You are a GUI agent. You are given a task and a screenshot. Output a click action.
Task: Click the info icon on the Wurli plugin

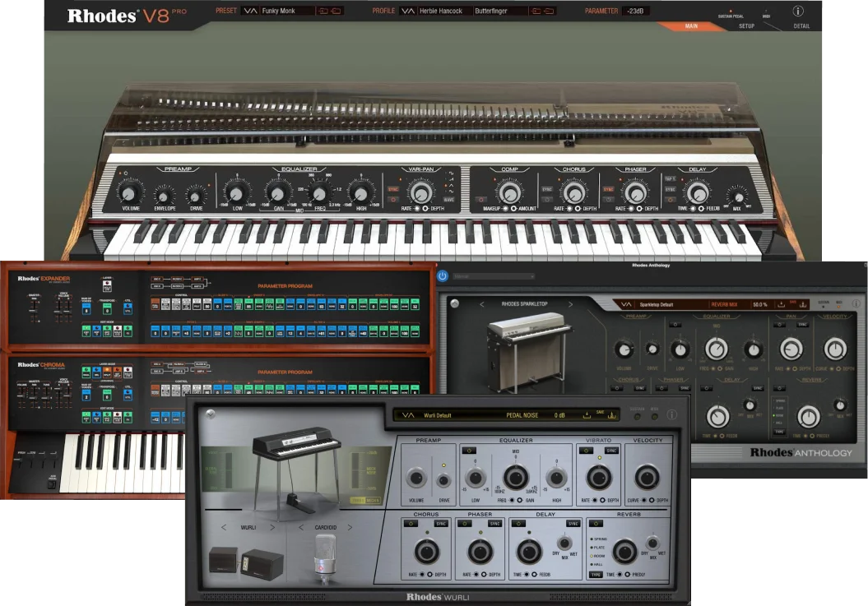tap(672, 414)
